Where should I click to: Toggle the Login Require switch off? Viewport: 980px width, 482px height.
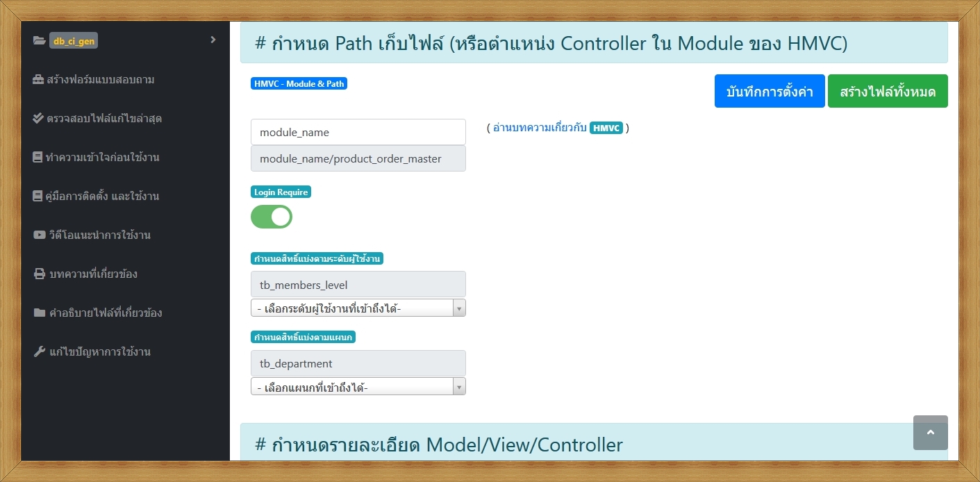pos(272,217)
